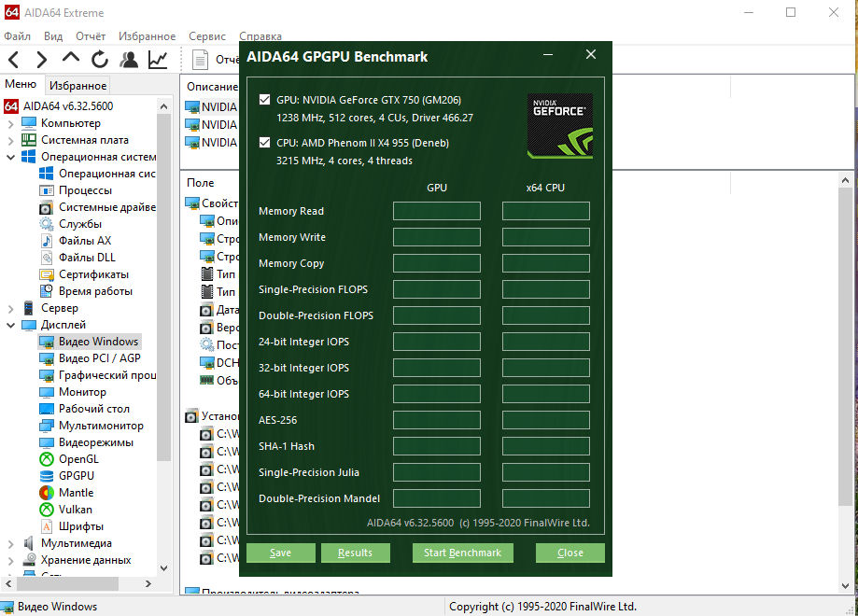Click the Процессы window icon

coord(47,190)
